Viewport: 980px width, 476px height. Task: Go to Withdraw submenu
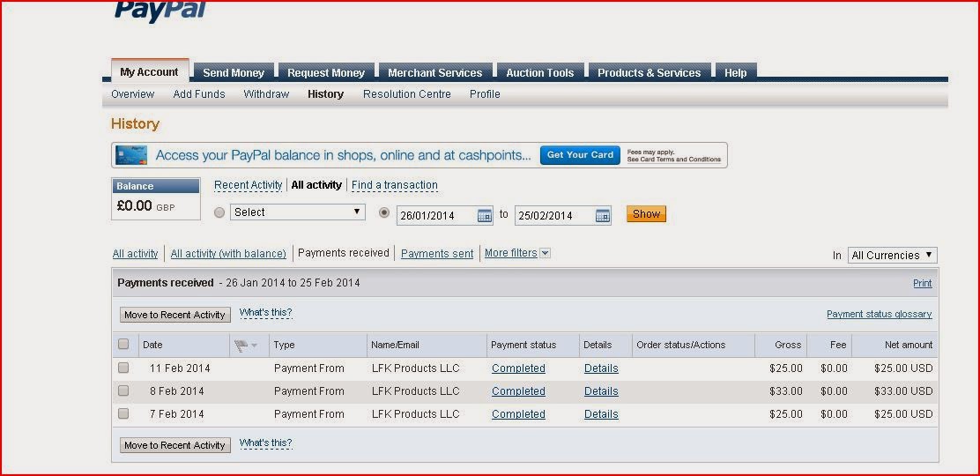click(266, 93)
